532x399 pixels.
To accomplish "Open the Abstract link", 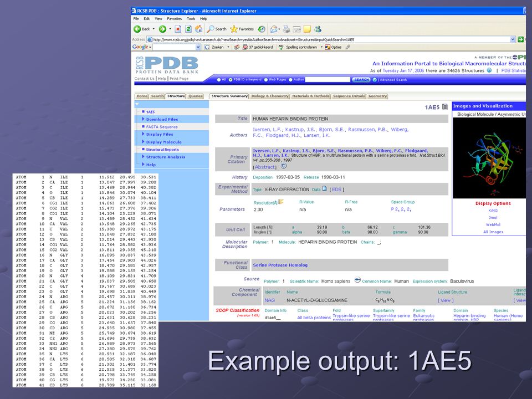I will [265, 167].
